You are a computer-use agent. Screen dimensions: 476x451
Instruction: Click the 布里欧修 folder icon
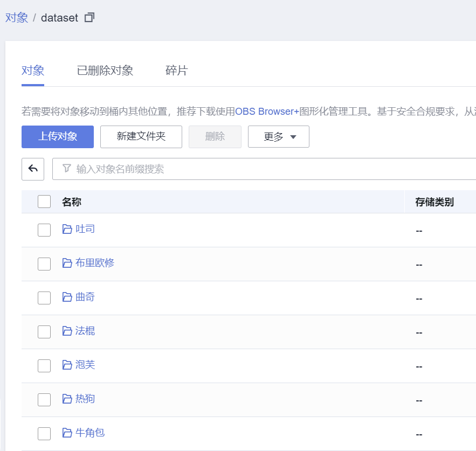[x=67, y=263]
